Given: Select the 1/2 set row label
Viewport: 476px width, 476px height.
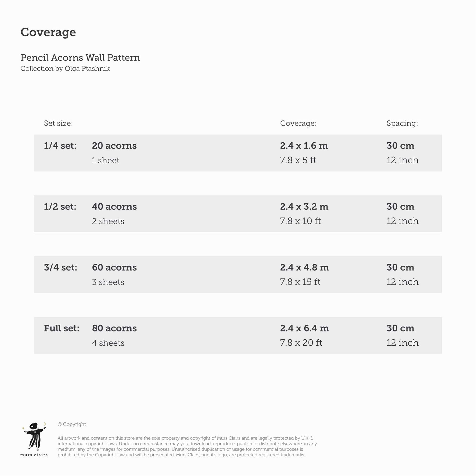Looking at the screenshot, I should pos(60,206).
